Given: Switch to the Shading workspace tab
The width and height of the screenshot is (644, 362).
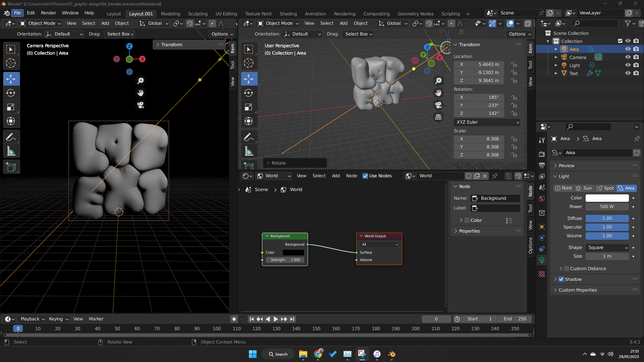Looking at the screenshot, I should pyautogui.click(x=288, y=14).
